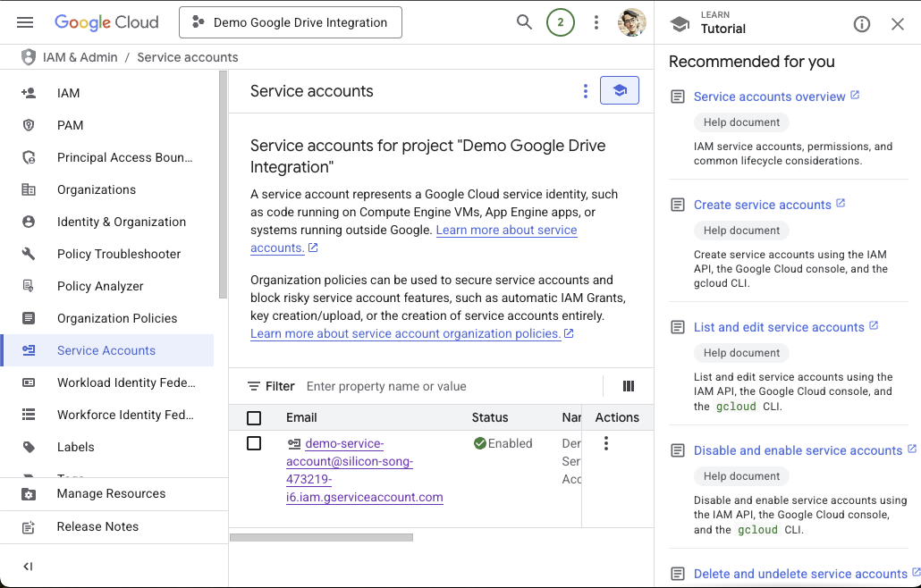Click the Filter property input field
The height and width of the screenshot is (588, 921).
(x=451, y=386)
